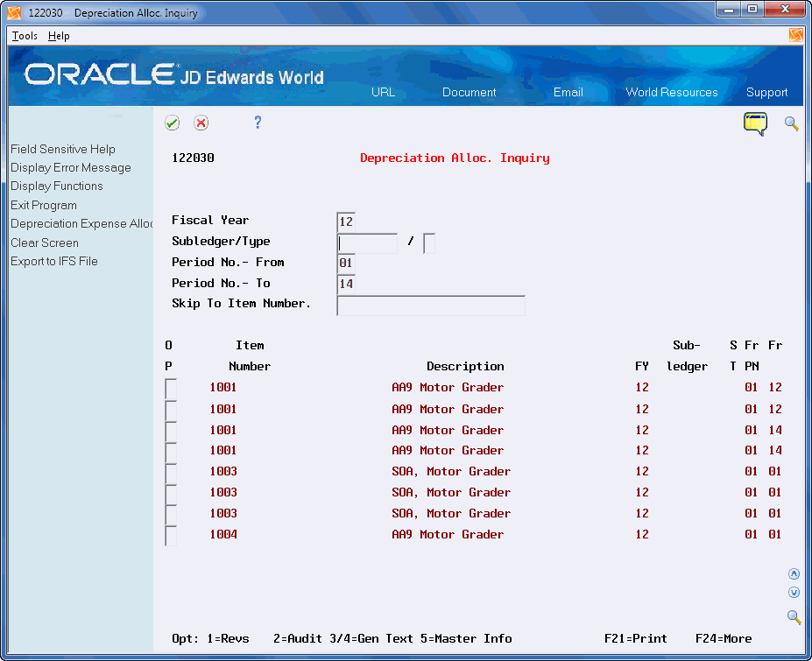Open the Email header link
Image resolution: width=812 pixels, height=661 pixels.
[568, 92]
